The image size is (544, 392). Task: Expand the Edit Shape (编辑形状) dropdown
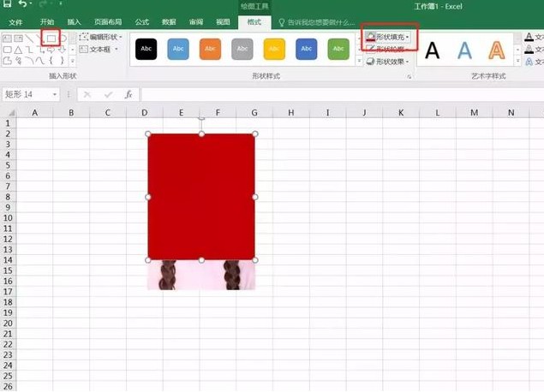pyautogui.click(x=102, y=38)
